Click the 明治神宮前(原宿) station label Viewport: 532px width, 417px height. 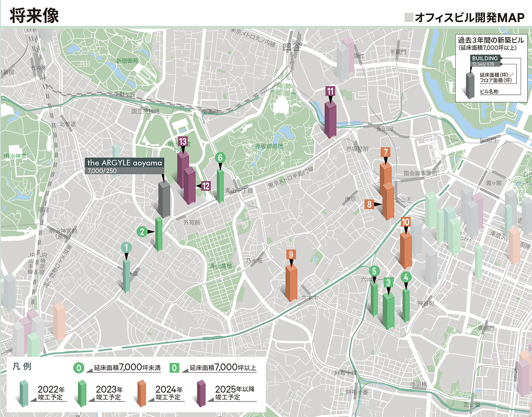[x=63, y=234]
